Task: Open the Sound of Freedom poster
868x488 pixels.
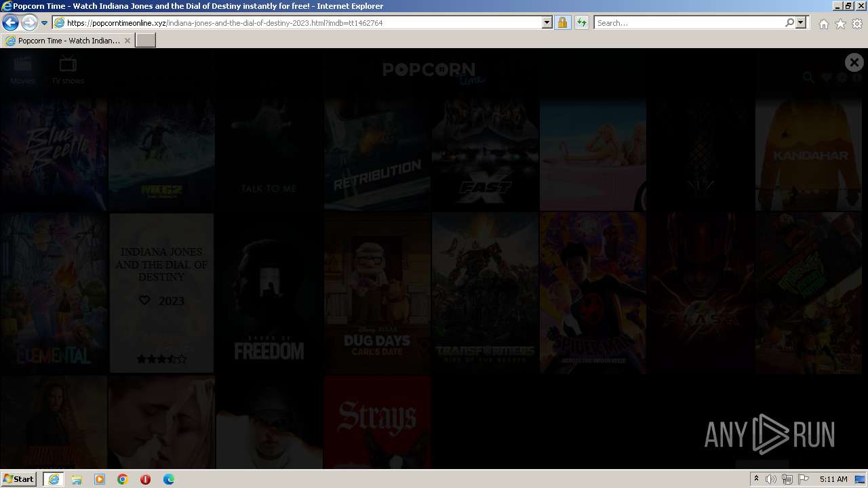Action: pyautogui.click(x=269, y=293)
